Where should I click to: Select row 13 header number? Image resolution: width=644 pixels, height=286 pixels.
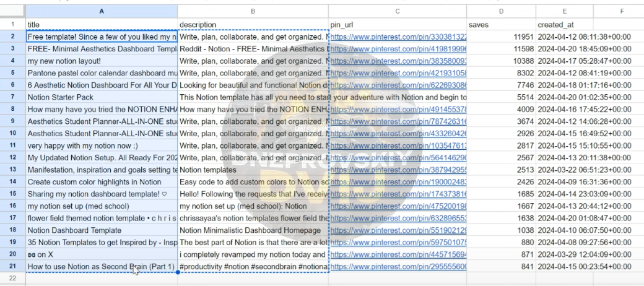coord(13,170)
